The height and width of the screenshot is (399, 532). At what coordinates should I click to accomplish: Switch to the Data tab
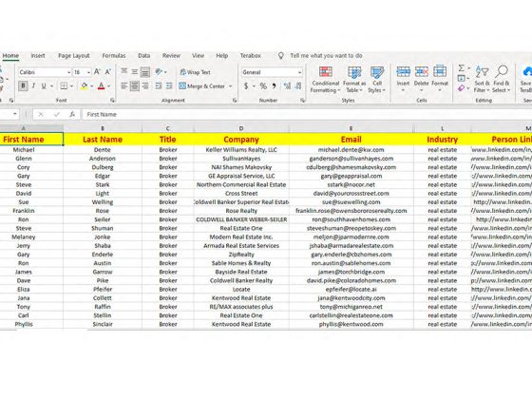(143, 56)
